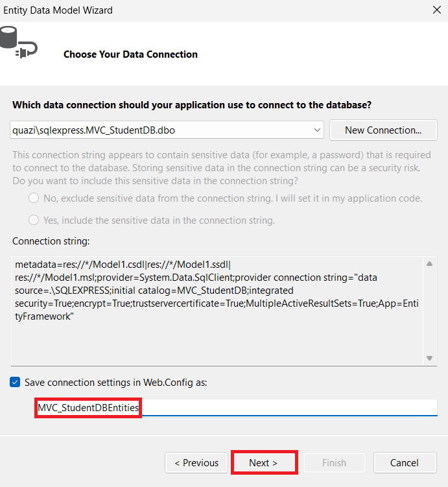
Task: Open the data connection combo box
Action: (x=162, y=130)
